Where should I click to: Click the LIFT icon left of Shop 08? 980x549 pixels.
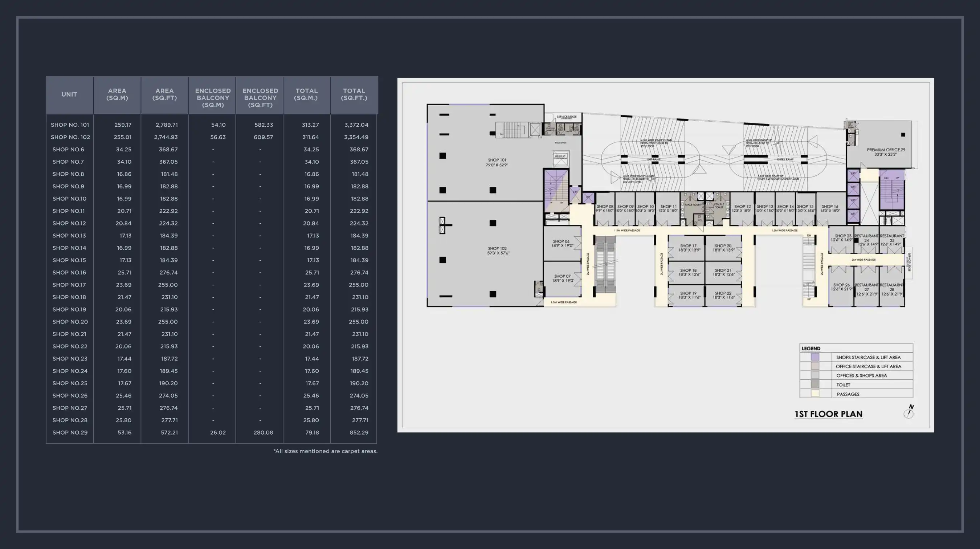tap(588, 197)
